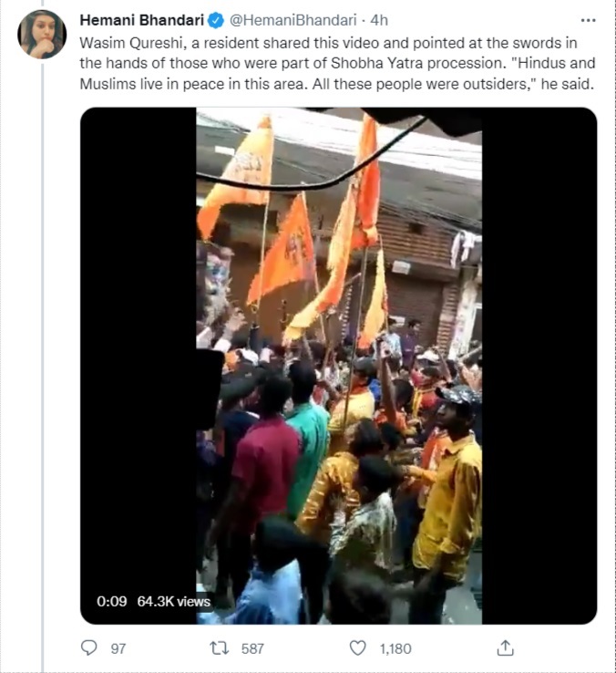The height and width of the screenshot is (673, 616).
Task: Click the 0:09 video duration label
Action: click(111, 601)
